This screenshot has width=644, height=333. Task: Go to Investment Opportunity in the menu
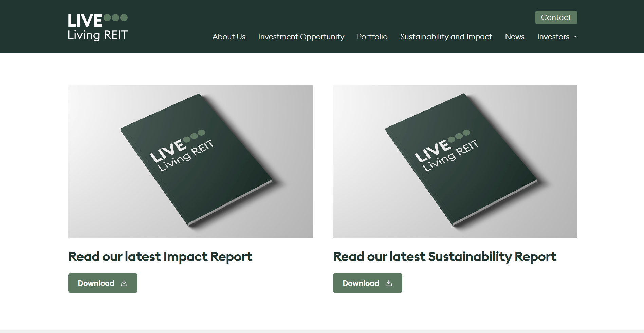pos(301,37)
